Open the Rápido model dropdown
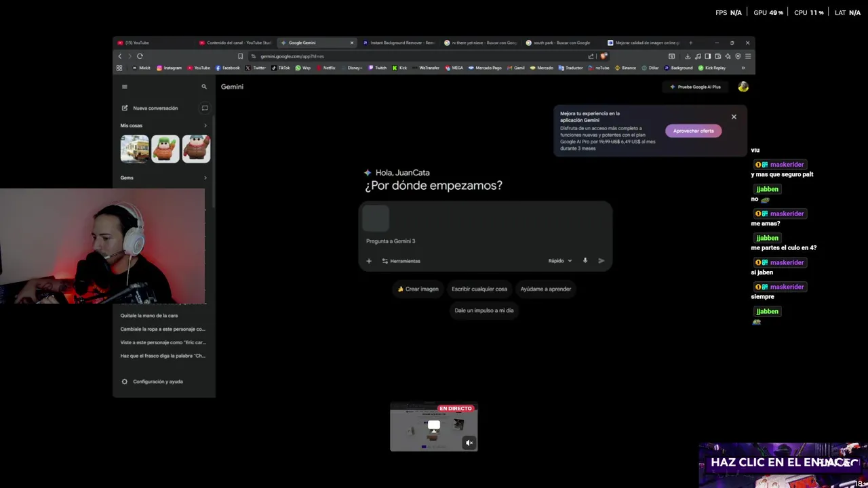868x488 pixels. pos(560,261)
